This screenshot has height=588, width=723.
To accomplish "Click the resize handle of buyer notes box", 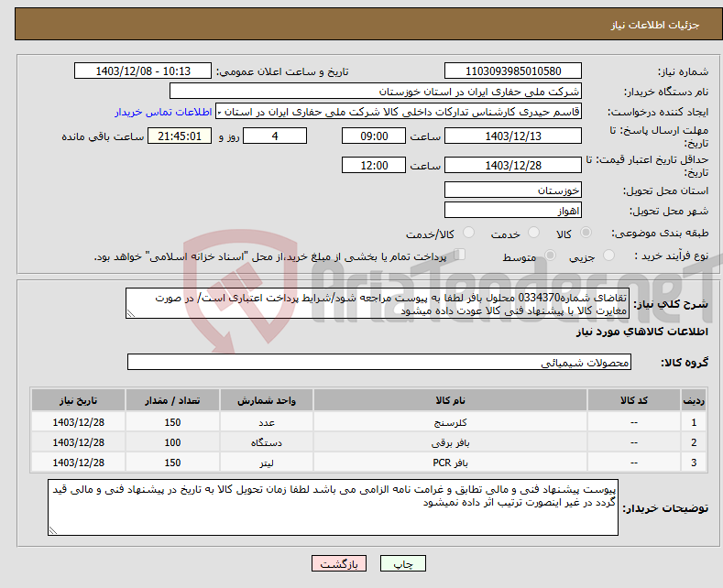I will (53, 530).
